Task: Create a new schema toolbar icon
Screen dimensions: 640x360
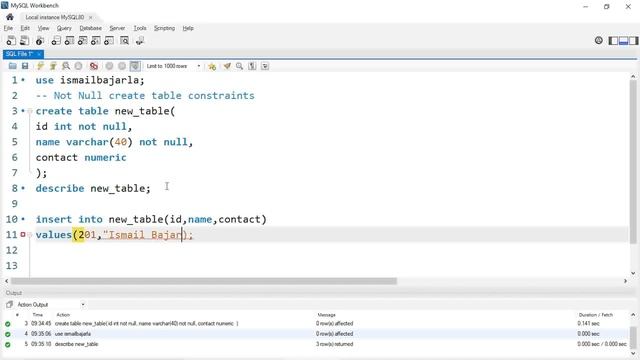Action: pos(56,40)
